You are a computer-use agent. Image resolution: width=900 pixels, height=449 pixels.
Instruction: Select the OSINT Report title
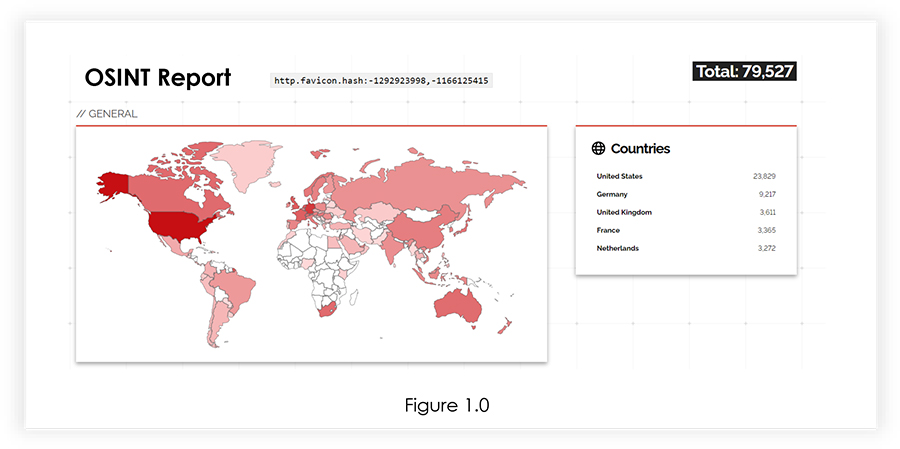158,78
